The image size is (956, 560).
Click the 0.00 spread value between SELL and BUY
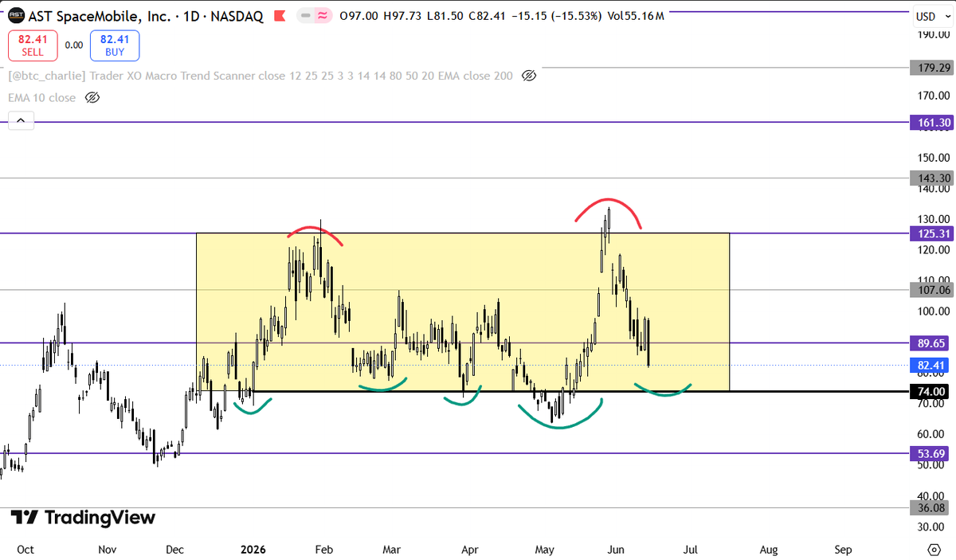[x=74, y=45]
